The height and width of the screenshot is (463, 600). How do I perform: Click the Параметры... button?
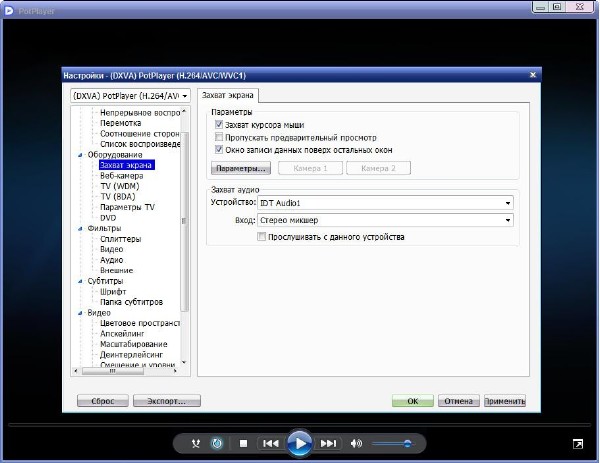[x=241, y=168]
